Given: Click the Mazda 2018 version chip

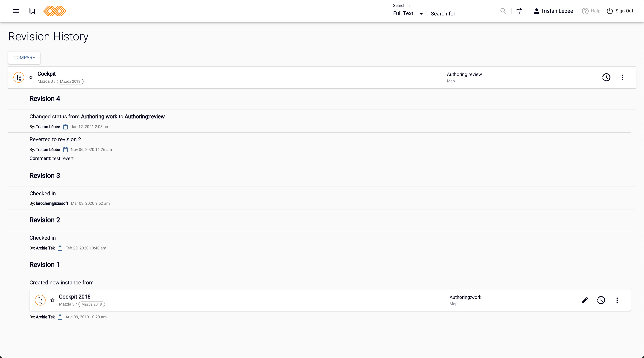Looking at the screenshot, I should pyautogui.click(x=92, y=304).
